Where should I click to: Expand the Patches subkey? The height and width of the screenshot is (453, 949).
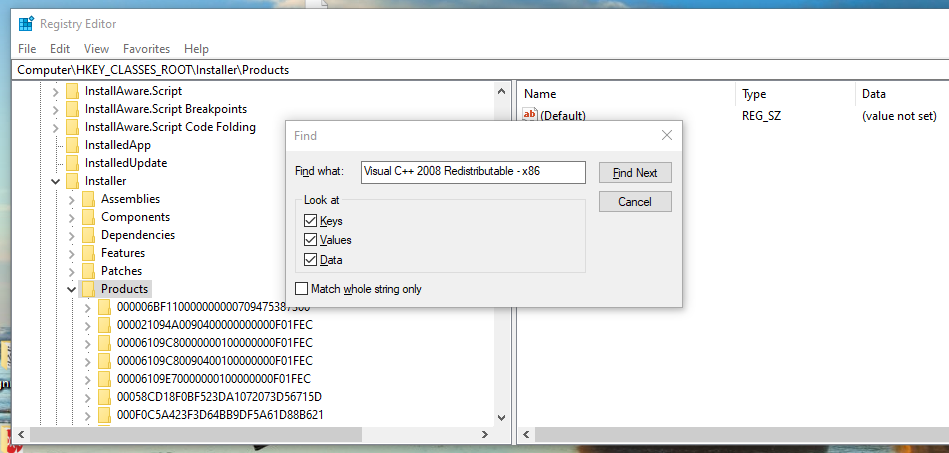pyautogui.click(x=71, y=271)
